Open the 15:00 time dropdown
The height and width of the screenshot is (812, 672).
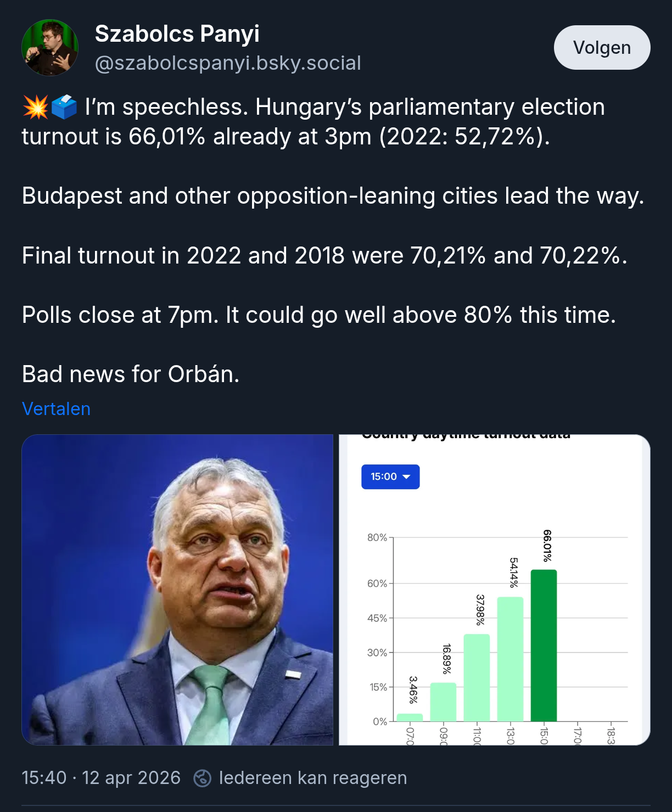(x=390, y=477)
